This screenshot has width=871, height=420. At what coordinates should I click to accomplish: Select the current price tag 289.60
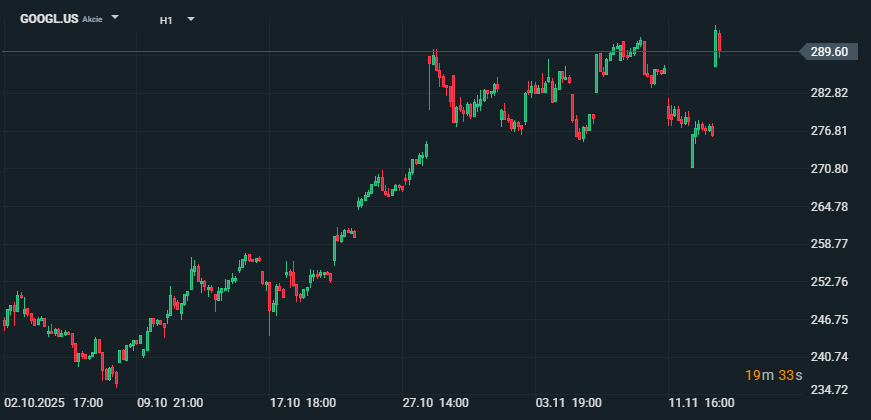828,52
